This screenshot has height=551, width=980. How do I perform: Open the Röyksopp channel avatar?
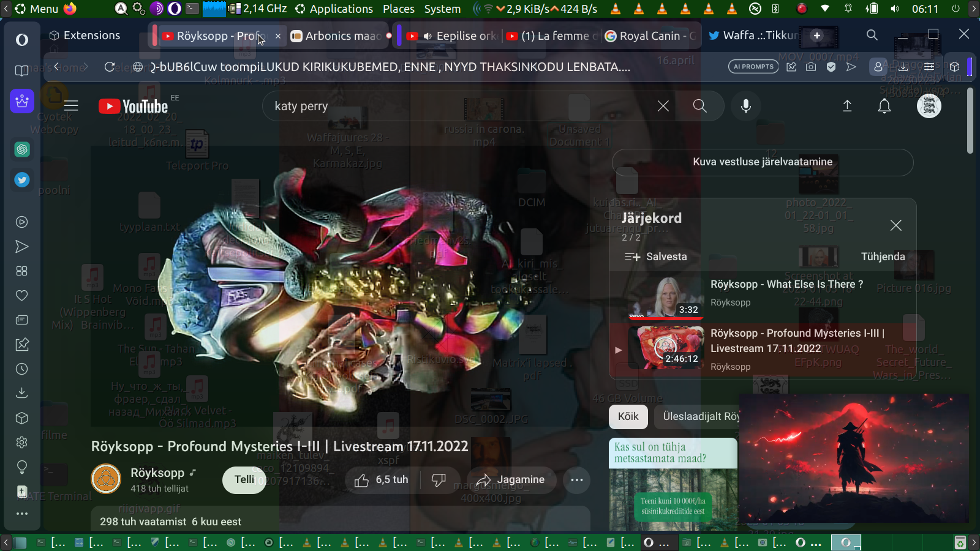pyautogui.click(x=106, y=479)
